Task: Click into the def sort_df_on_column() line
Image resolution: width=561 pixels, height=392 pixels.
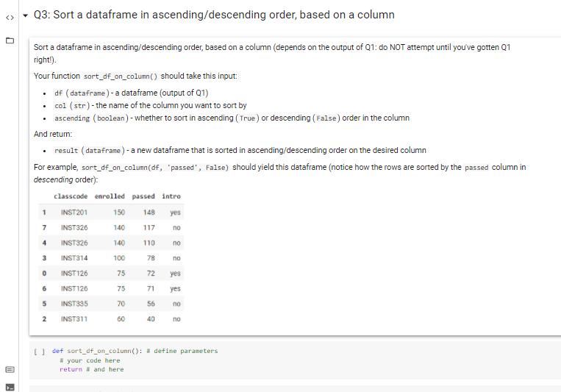Action: tap(135, 351)
